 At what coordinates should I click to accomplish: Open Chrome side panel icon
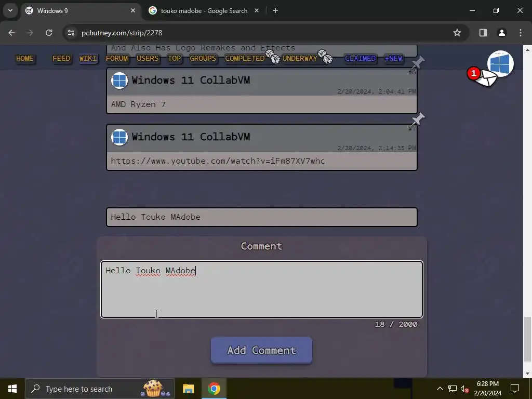click(x=483, y=33)
